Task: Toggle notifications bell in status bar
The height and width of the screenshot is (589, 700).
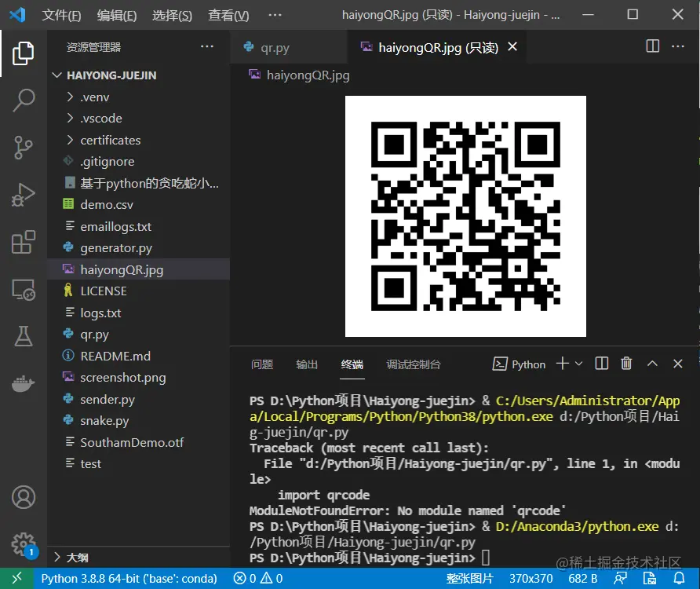Action: [x=679, y=578]
